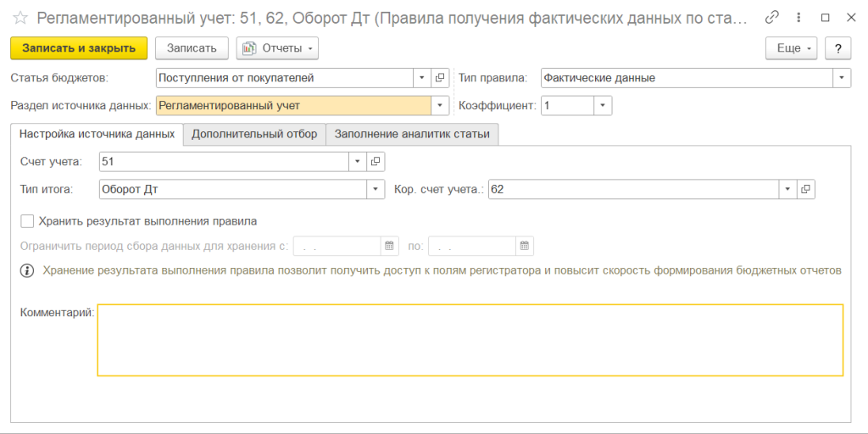Click the start date field 'с'
This screenshot has width=868, height=434.
tap(337, 247)
